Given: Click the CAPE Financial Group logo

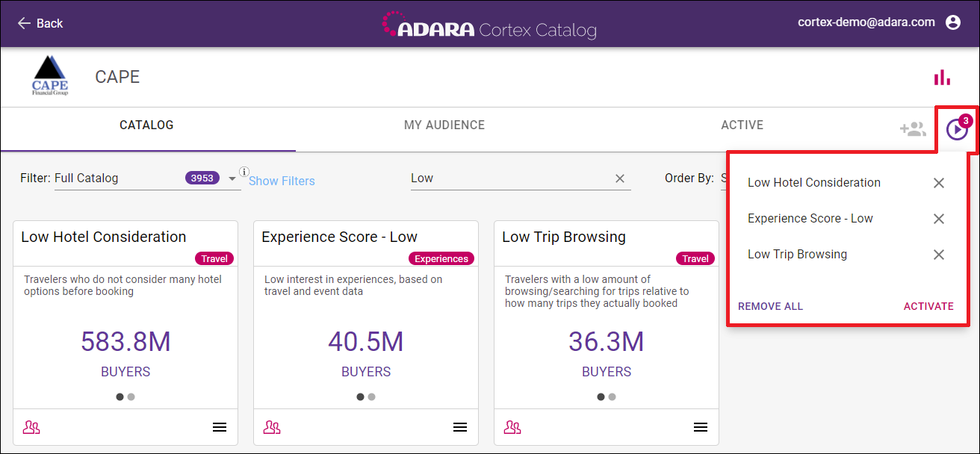Looking at the screenshot, I should [50, 77].
